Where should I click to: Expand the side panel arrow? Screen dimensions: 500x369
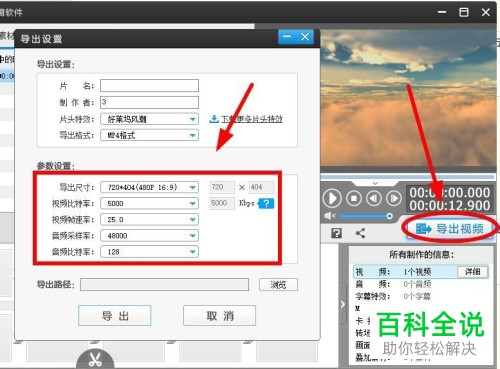(x=343, y=304)
